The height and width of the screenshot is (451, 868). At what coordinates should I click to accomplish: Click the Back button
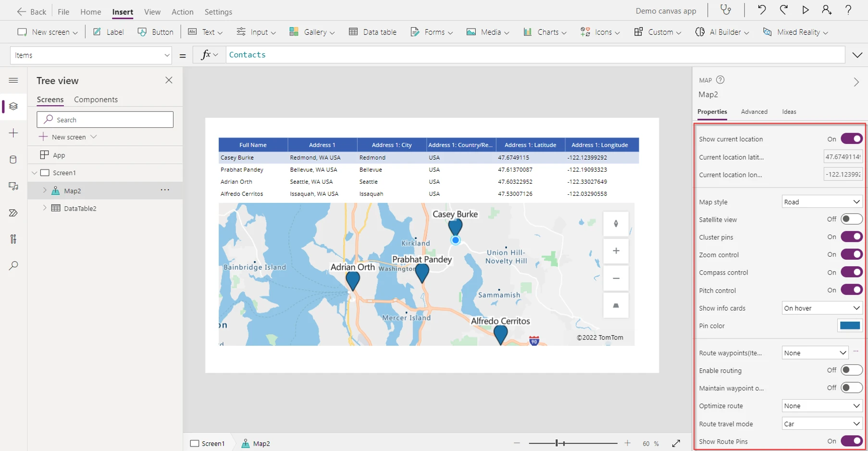32,12
